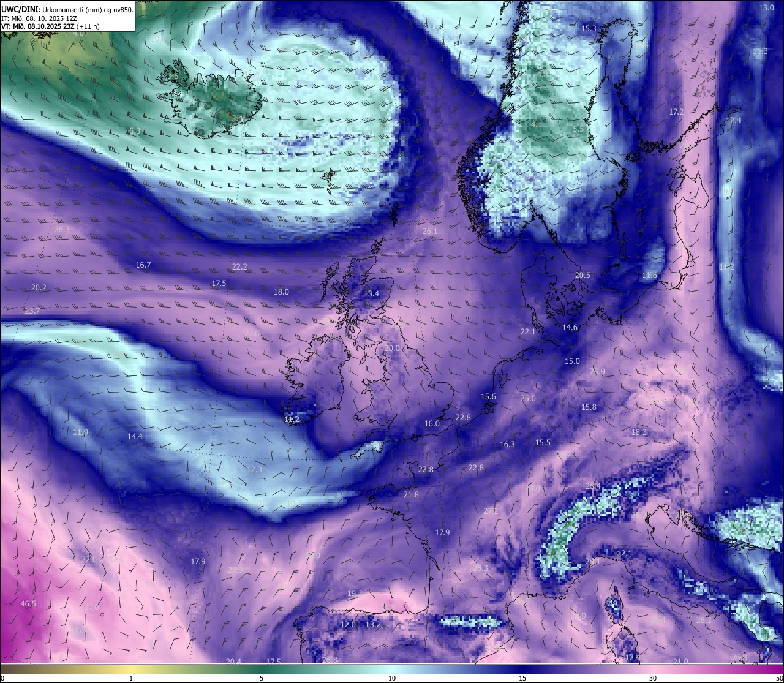Click the 20.0 value over northern England
Screen dimensions: 784x683
click(x=392, y=349)
